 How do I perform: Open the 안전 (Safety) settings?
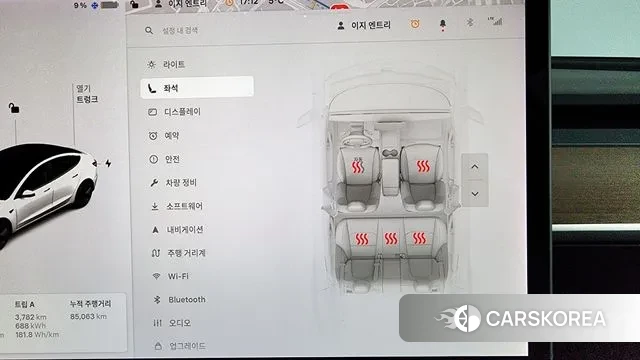pyautogui.click(x=164, y=159)
